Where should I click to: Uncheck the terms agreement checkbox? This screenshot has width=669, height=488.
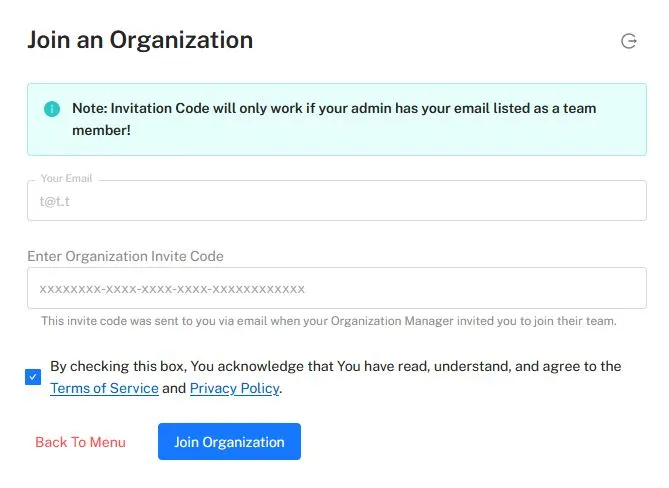pos(33,377)
